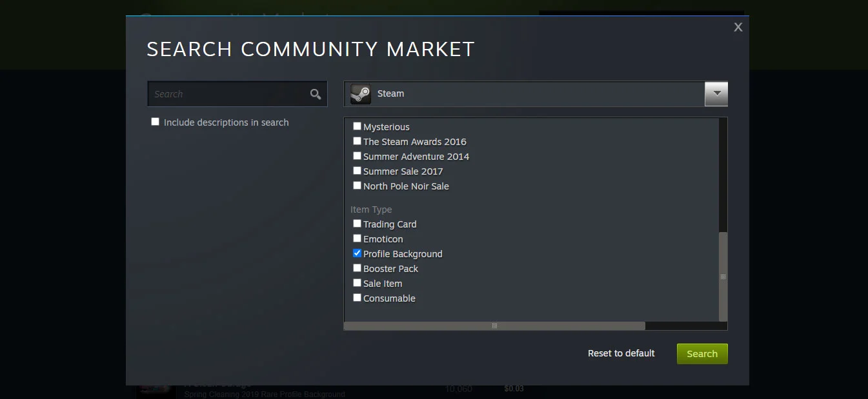Enable the Booster Pack item type
Screen dimensions: 868x399
pyautogui.click(x=357, y=268)
